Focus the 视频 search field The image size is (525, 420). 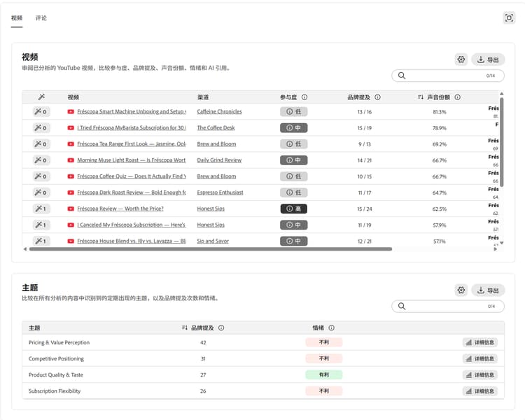pos(448,76)
